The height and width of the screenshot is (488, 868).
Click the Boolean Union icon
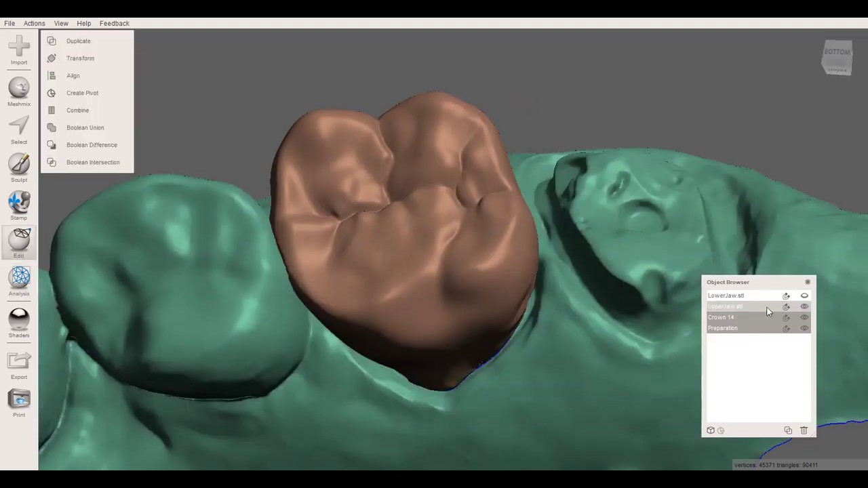click(52, 127)
